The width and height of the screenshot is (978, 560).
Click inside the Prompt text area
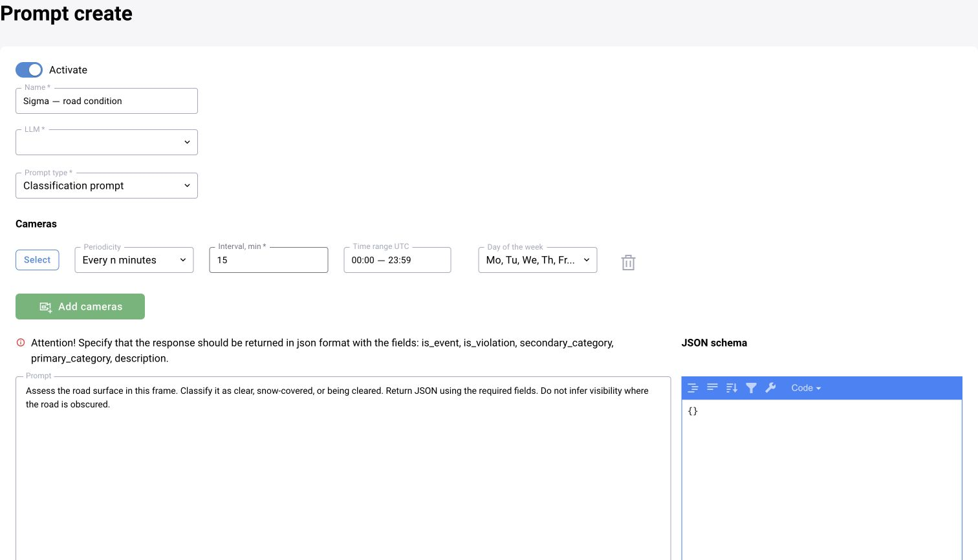coord(343,468)
